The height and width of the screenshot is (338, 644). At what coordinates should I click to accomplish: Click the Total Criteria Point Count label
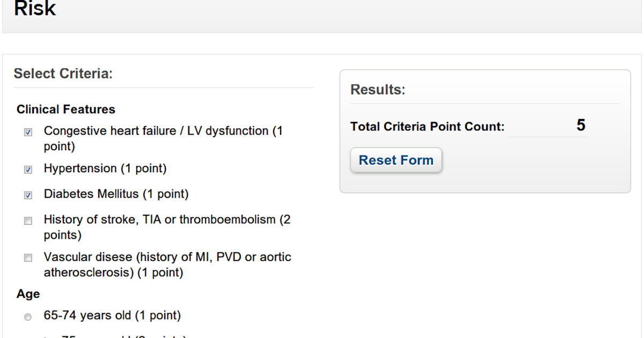pos(427,127)
